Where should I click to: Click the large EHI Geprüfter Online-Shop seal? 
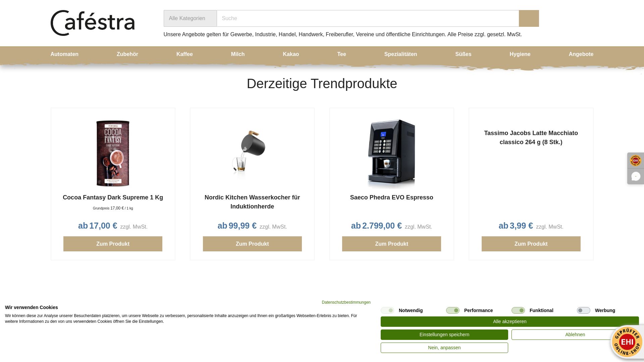(x=627, y=342)
